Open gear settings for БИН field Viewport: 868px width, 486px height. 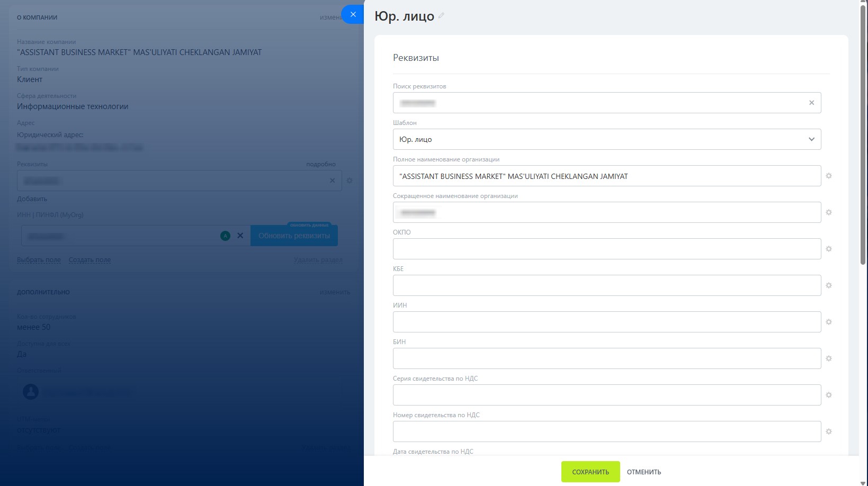(829, 358)
